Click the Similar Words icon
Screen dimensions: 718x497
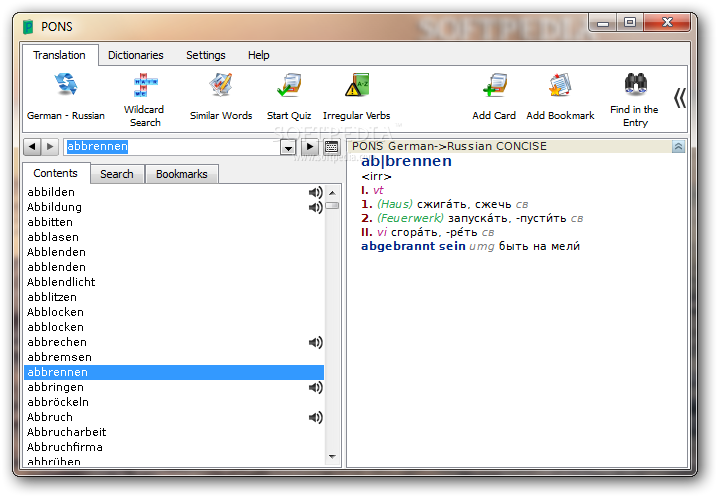pyautogui.click(x=221, y=84)
